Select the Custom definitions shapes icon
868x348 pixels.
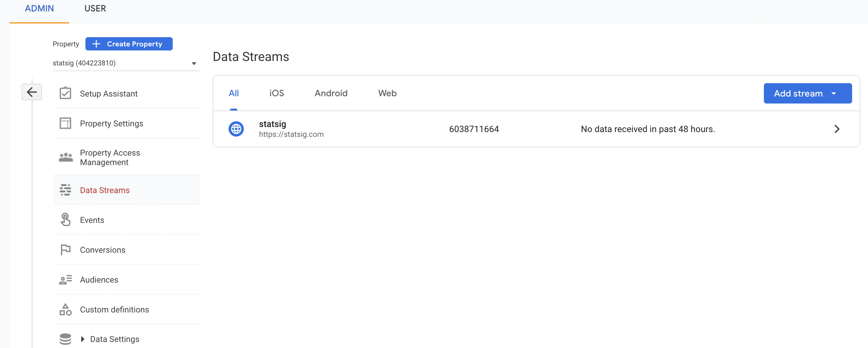[x=65, y=309]
